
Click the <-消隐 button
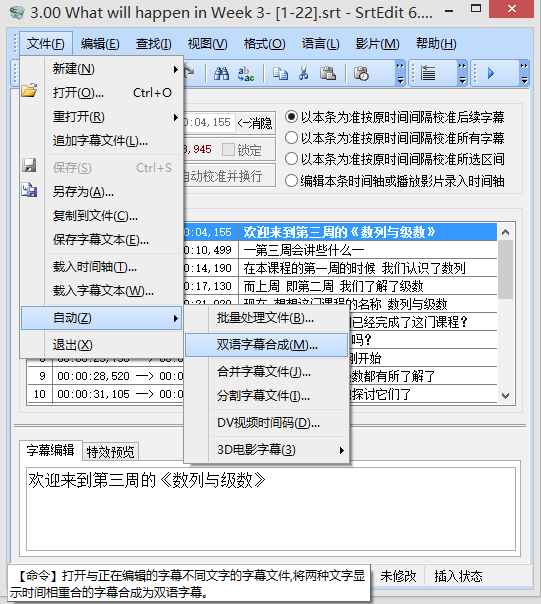click(x=255, y=122)
